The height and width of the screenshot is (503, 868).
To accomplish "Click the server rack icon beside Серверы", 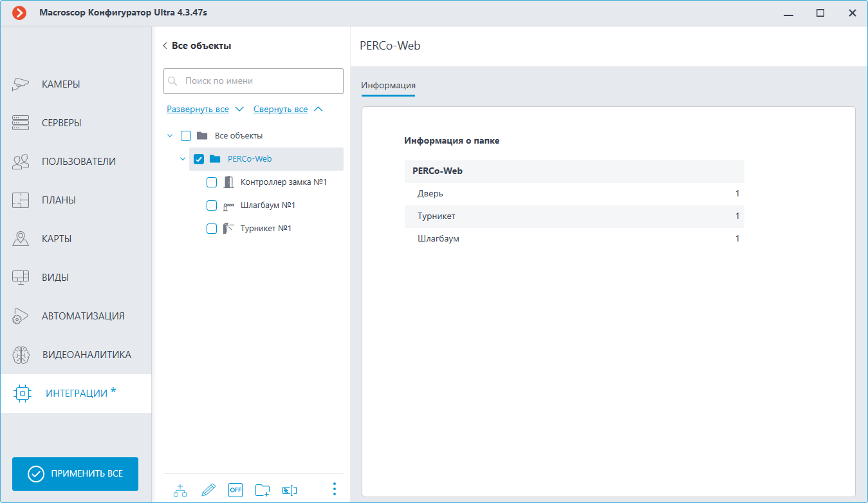I will tap(21, 123).
